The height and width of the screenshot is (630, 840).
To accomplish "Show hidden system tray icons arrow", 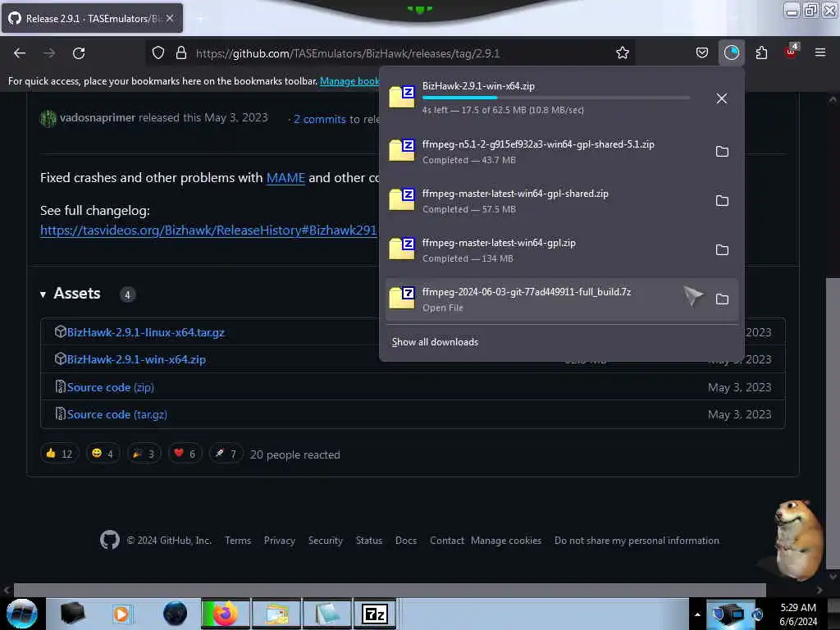I will pyautogui.click(x=697, y=614).
